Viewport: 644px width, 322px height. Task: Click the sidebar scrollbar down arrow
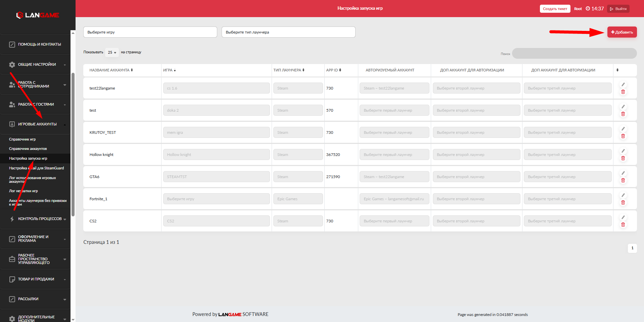(x=73, y=320)
